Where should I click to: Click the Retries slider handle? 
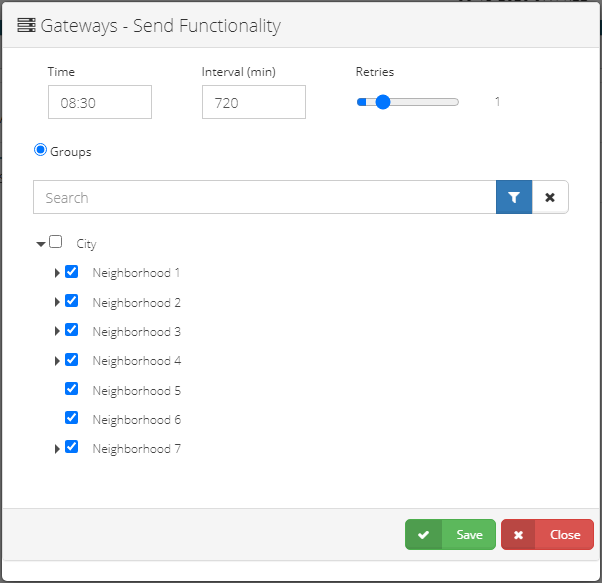point(382,101)
